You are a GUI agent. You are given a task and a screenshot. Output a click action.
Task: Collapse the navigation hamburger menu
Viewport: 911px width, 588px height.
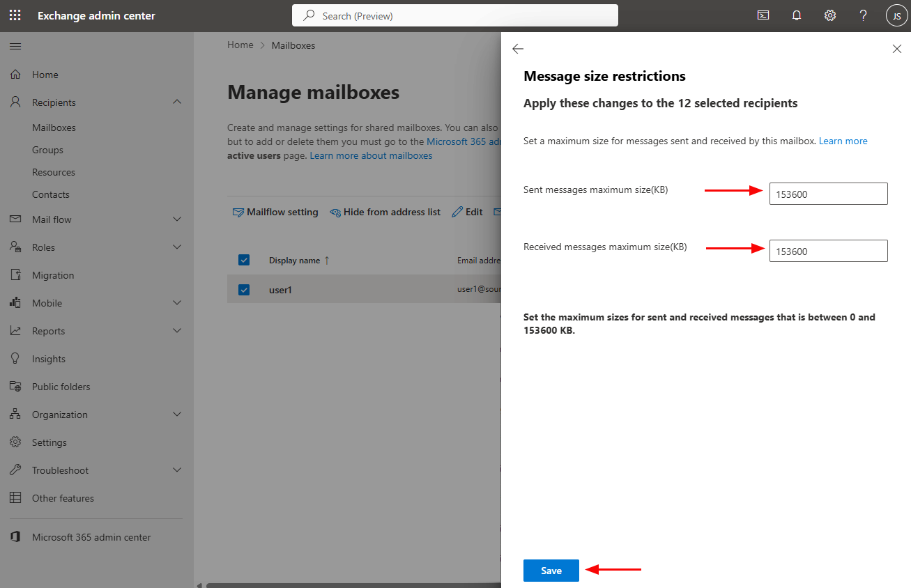pos(15,47)
